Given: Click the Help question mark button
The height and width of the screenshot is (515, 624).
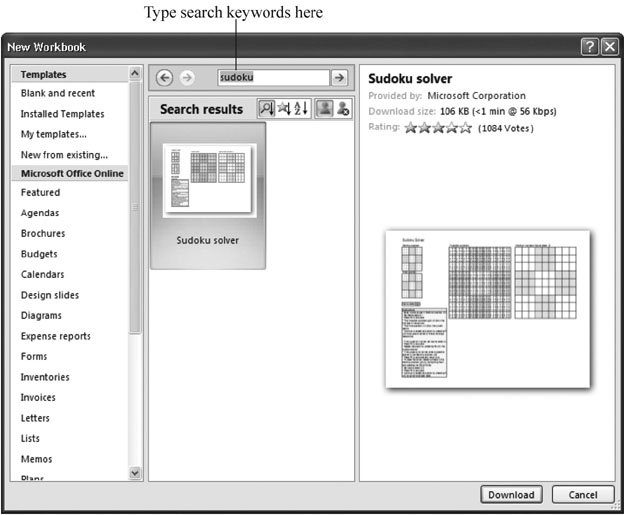Looking at the screenshot, I should pos(590,46).
